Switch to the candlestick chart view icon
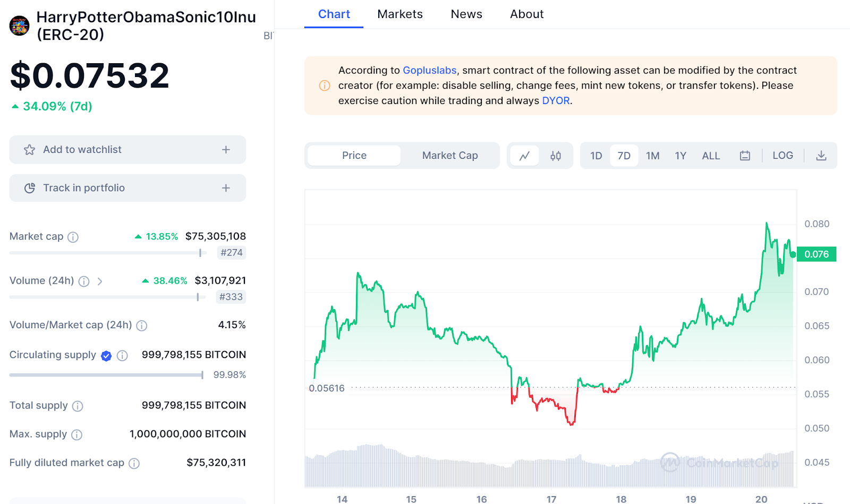 click(x=556, y=156)
